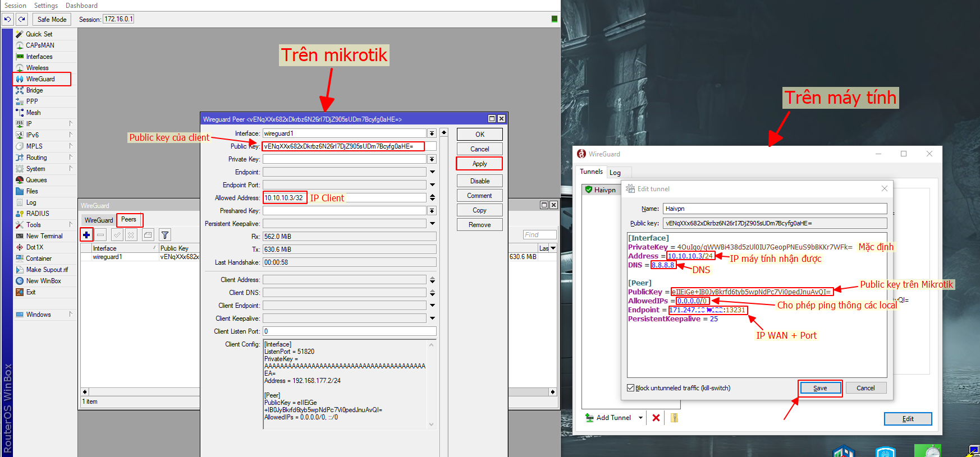Click the filter funnel icon
This screenshot has width=980, height=457.
tap(164, 235)
